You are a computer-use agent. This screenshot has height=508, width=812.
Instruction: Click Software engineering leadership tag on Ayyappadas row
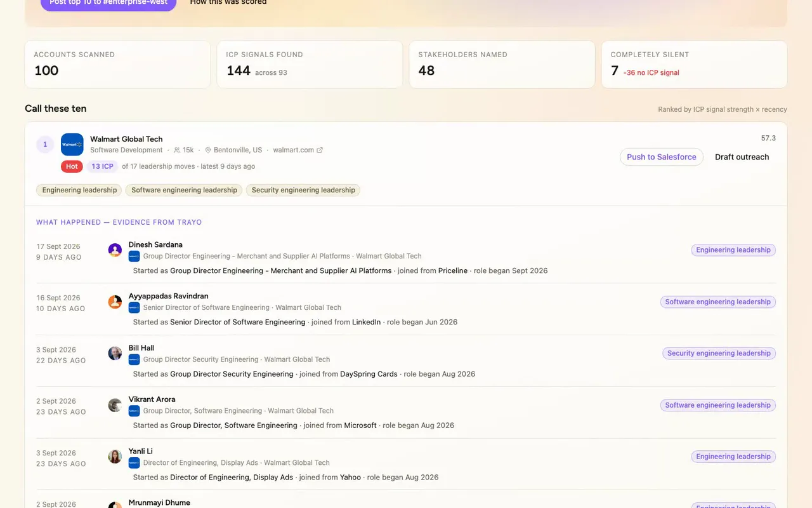click(717, 302)
